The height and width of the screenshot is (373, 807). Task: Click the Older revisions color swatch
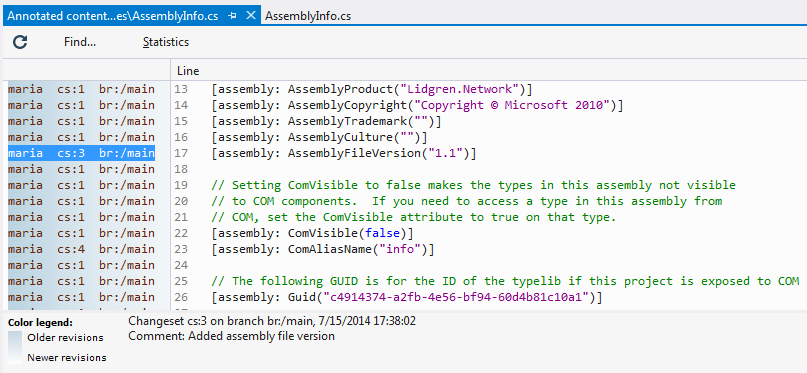click(x=15, y=338)
